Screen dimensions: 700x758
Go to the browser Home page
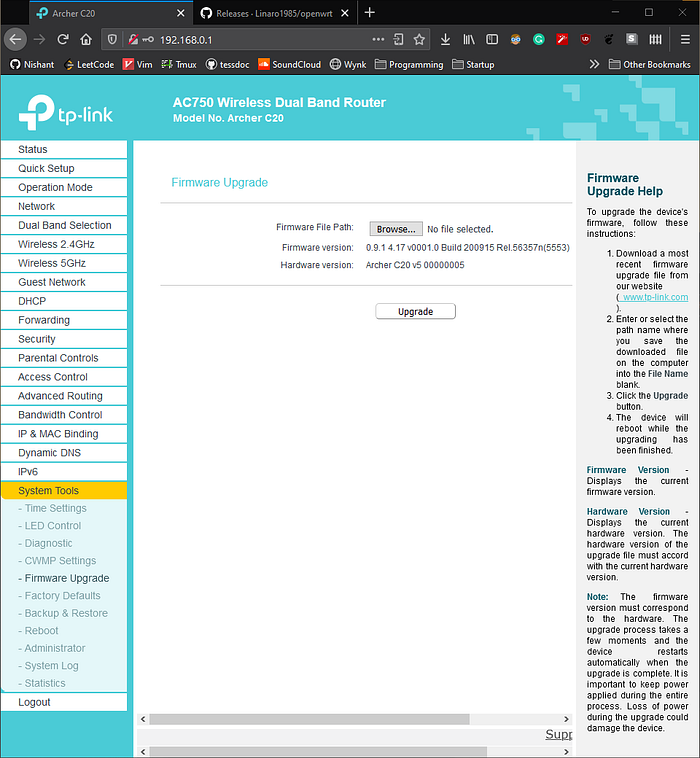(86, 39)
